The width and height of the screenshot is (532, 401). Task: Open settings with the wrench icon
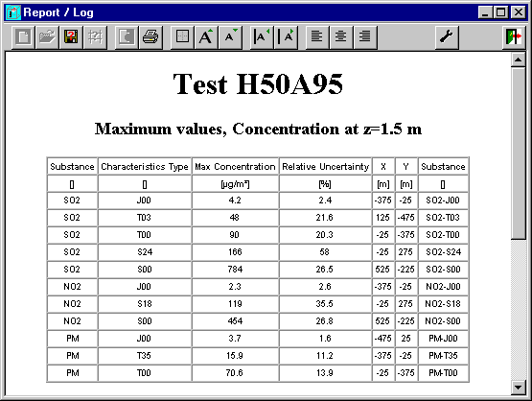(x=447, y=37)
